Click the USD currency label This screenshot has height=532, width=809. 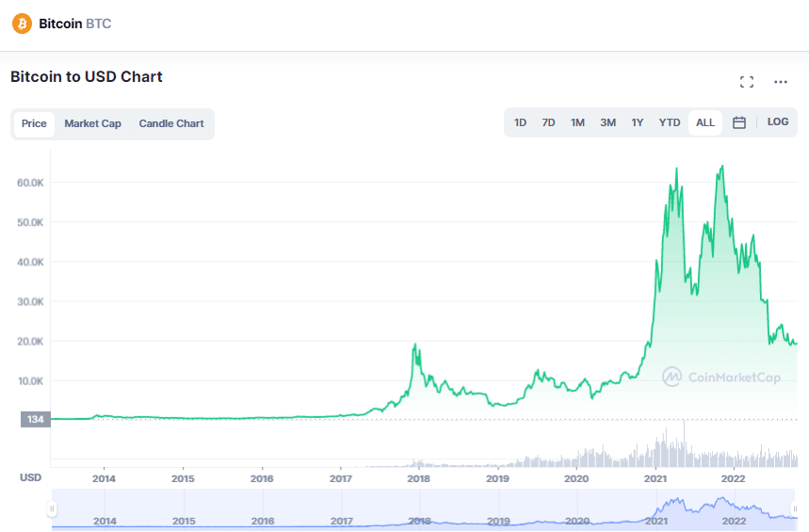tap(30, 477)
